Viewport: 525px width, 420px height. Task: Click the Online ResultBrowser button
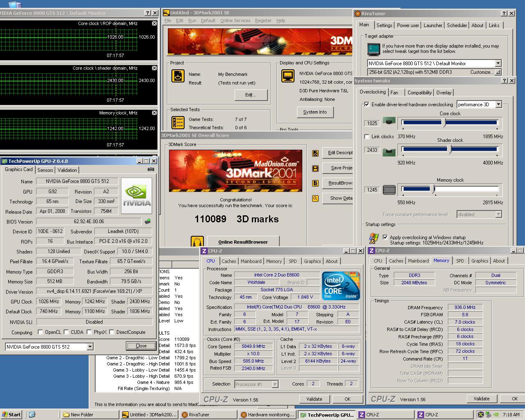coord(243,242)
